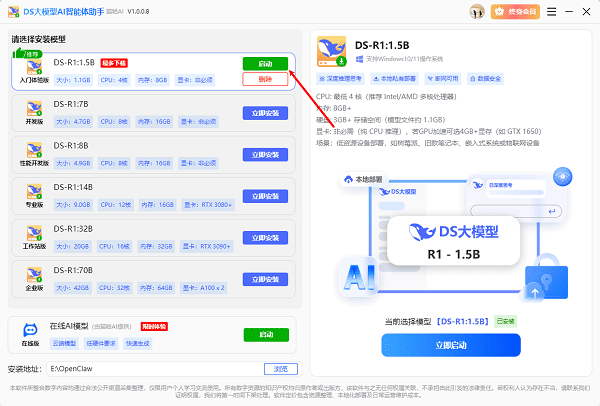This screenshot has height=406, width=600.
Task: Select the DS-R1:7B model name
Action: point(71,104)
